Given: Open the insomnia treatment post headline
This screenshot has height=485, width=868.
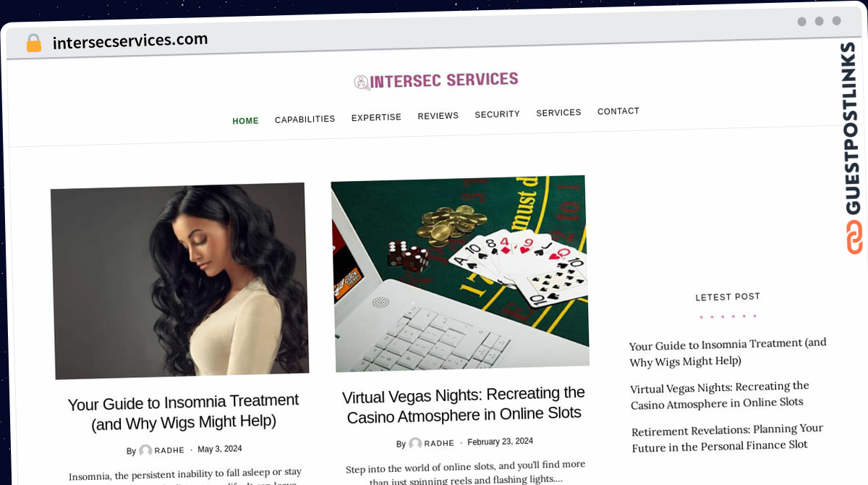Looking at the screenshot, I should [184, 411].
